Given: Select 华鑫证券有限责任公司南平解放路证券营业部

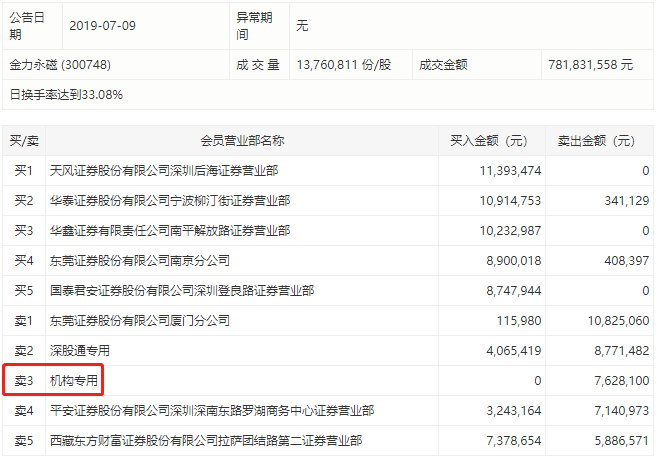Looking at the screenshot, I should (170, 231).
